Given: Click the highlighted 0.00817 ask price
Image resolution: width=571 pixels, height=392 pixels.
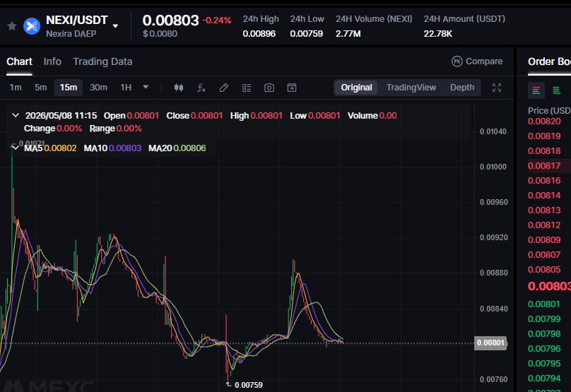Looking at the screenshot, I should coord(544,165).
